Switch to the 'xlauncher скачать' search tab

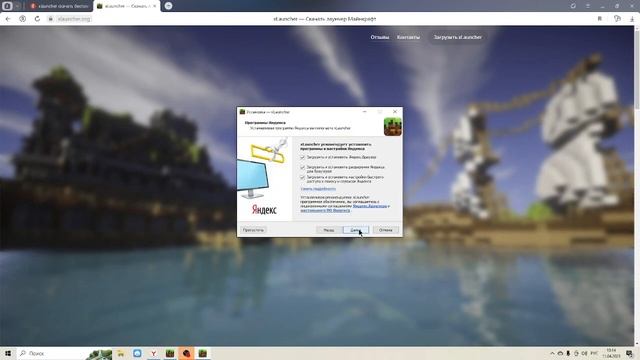point(60,6)
